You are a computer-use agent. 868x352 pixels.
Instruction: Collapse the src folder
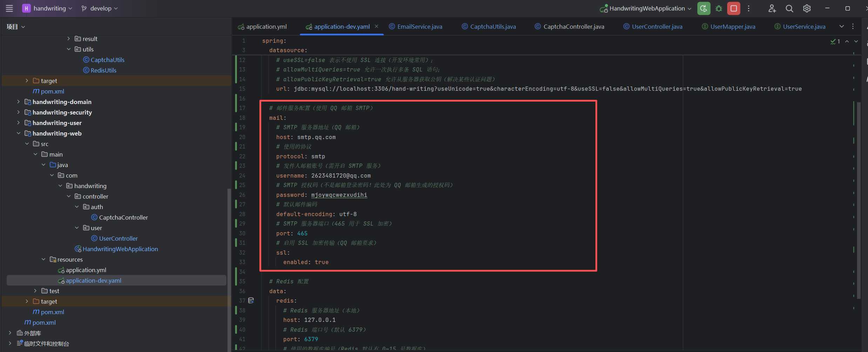27,144
